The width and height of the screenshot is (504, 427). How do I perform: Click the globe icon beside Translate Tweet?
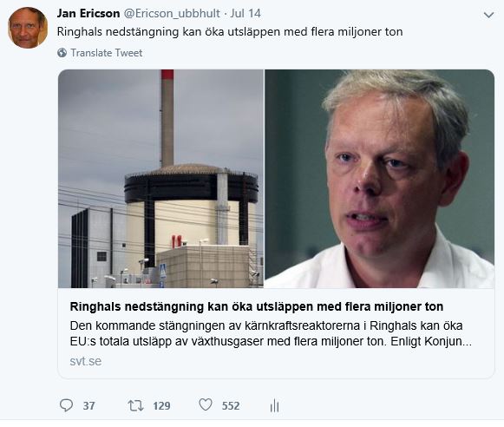[62, 52]
